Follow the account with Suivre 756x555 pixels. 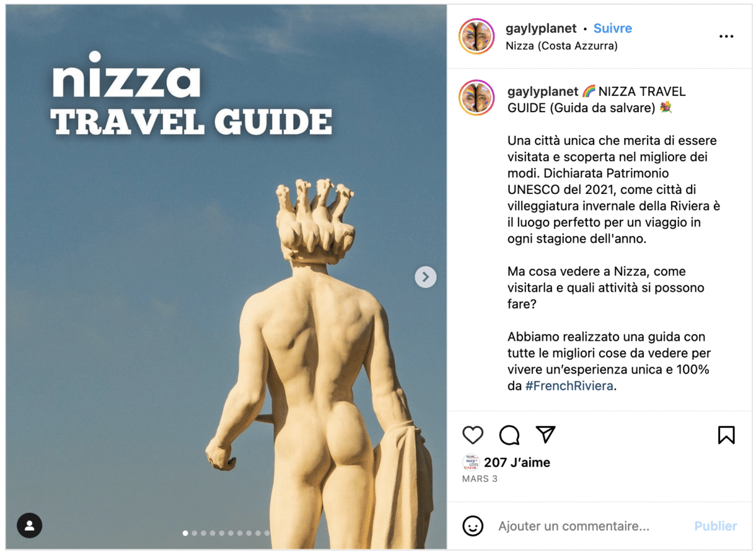(612, 28)
